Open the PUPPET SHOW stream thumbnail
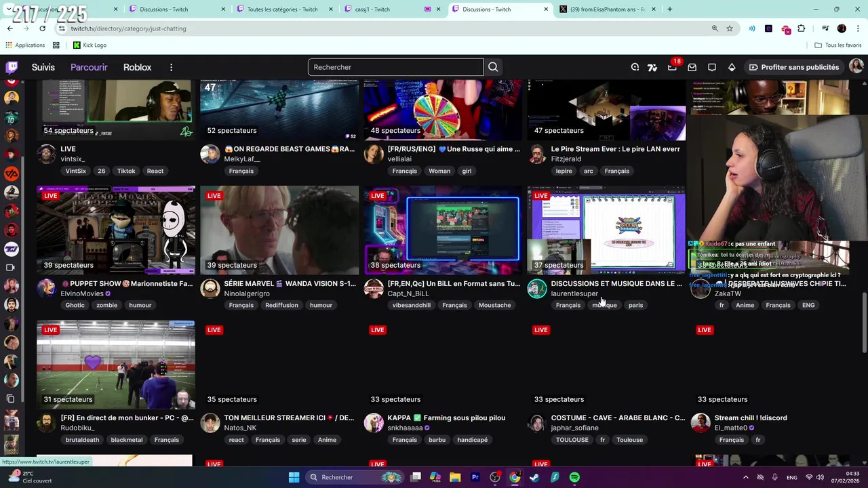The width and height of the screenshot is (868, 488). click(116, 229)
